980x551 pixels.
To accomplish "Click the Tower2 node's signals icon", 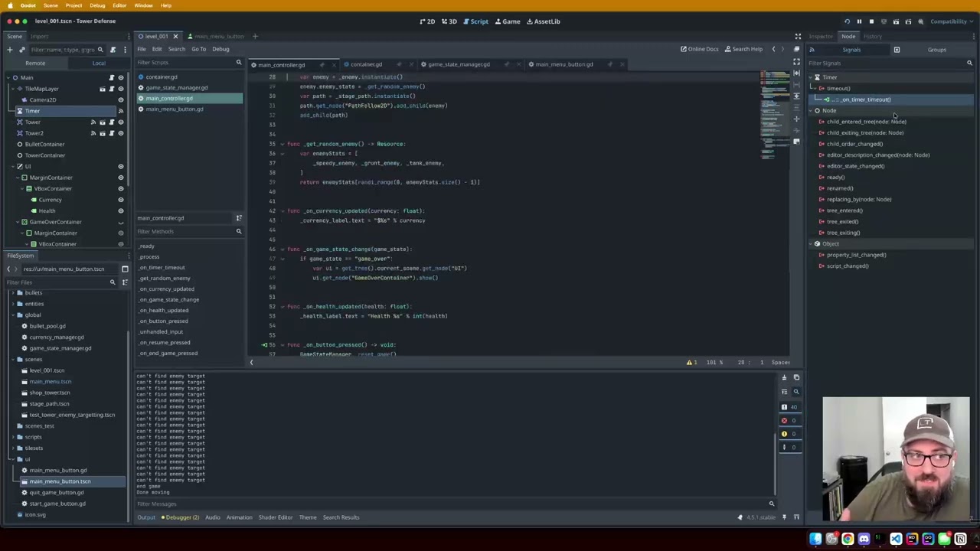I will coord(93,133).
